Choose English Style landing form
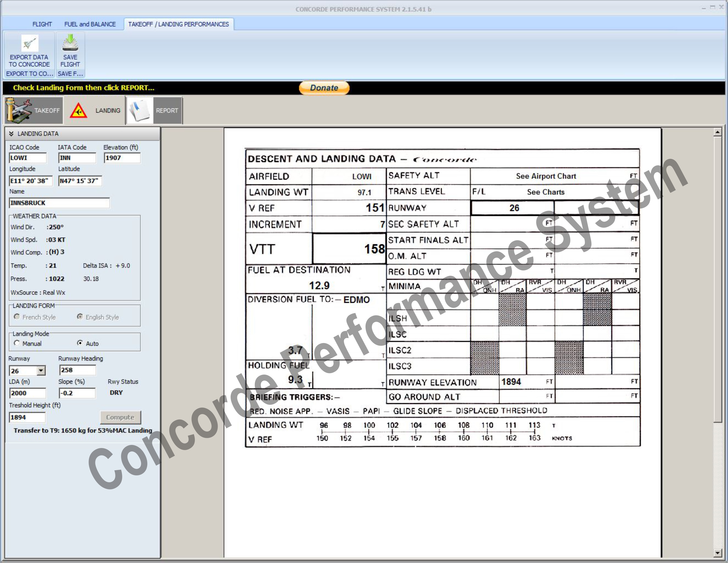728x563 pixels. coord(80,317)
